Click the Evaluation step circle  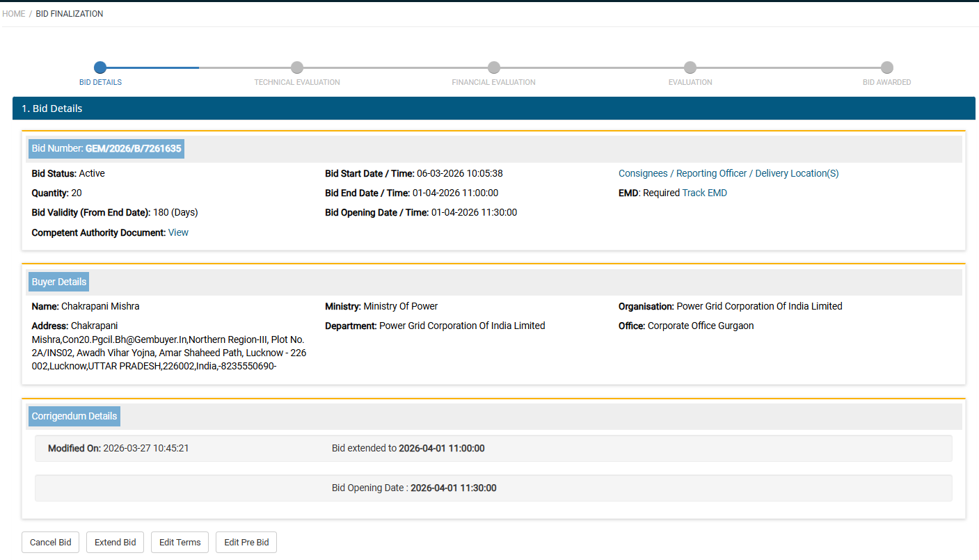click(x=690, y=67)
